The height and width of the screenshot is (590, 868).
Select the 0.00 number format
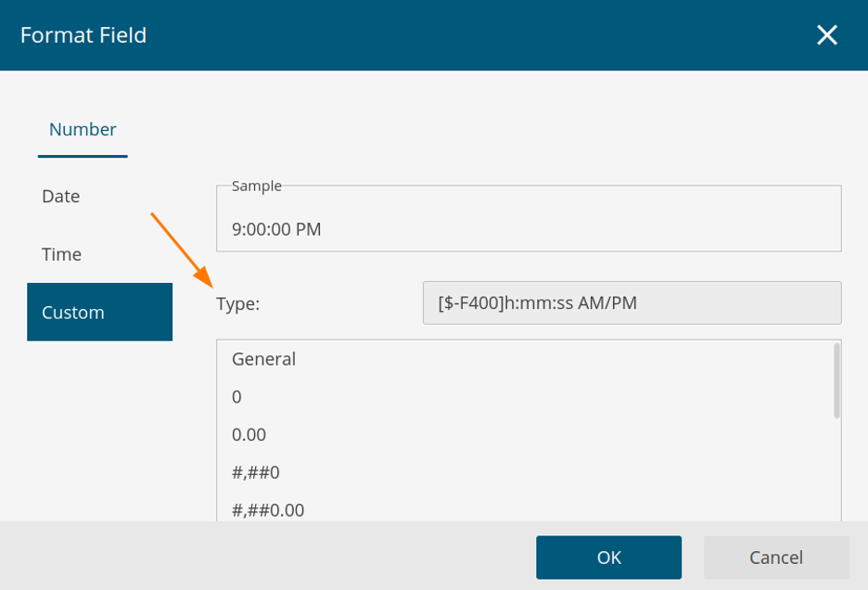click(249, 435)
